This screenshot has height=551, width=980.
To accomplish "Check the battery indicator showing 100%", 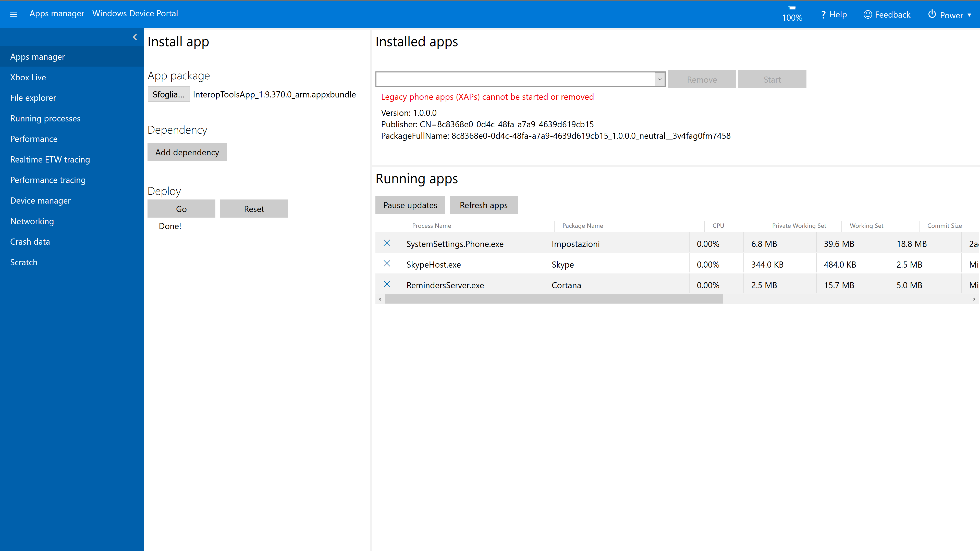I will pyautogui.click(x=792, y=14).
